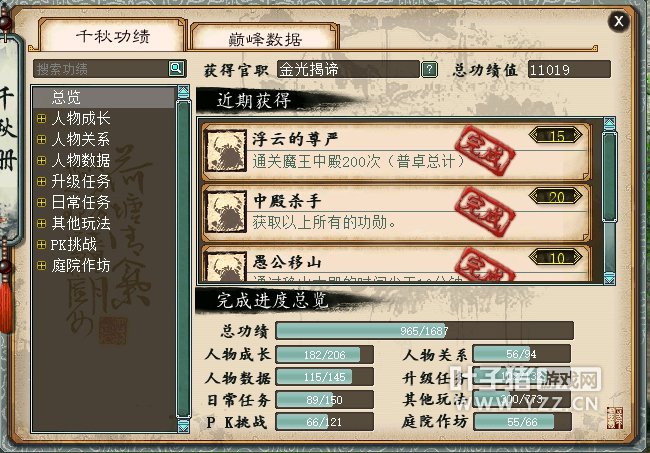This screenshot has width=650, height=453.
Task: Click the 搜索功绩 search field
Action: [101, 69]
